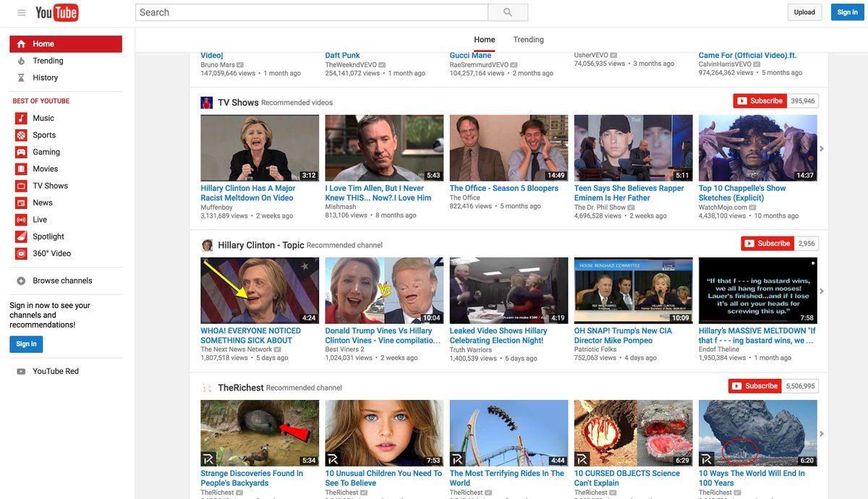This screenshot has width=868, height=499.
Task: Open the History hourglass icon
Action: (21, 77)
